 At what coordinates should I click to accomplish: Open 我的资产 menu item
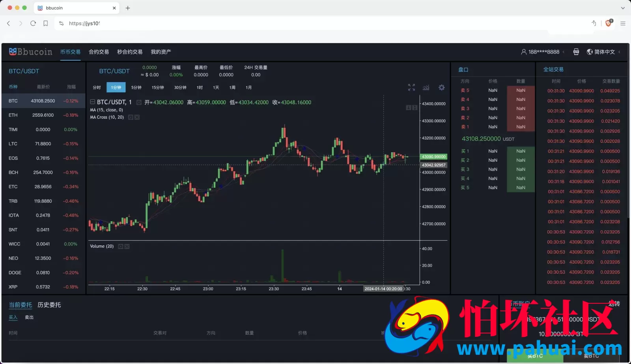click(161, 52)
